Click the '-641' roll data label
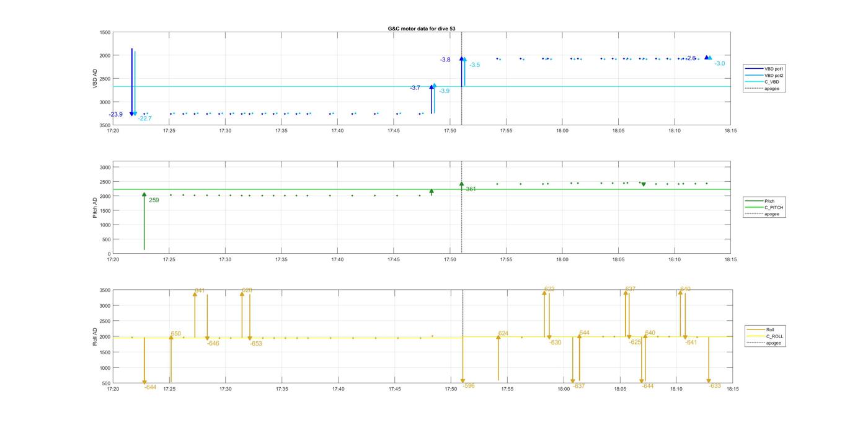 691,343
